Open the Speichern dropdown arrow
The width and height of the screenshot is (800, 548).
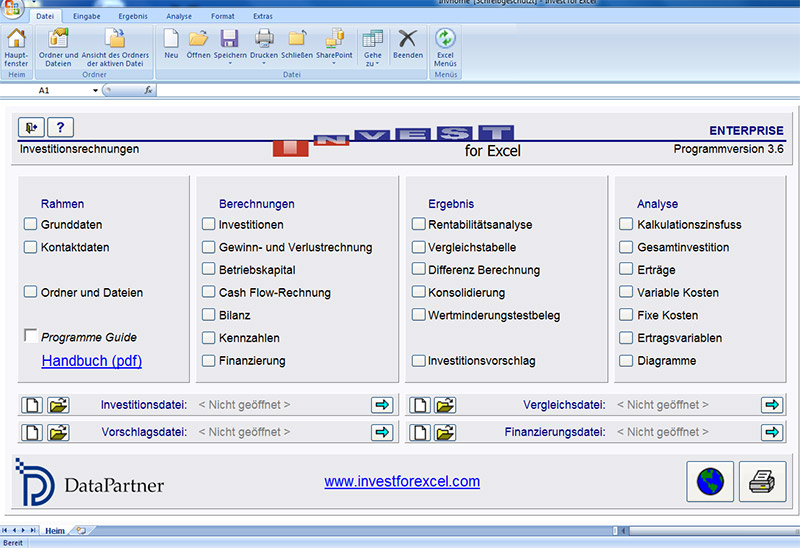click(229, 64)
